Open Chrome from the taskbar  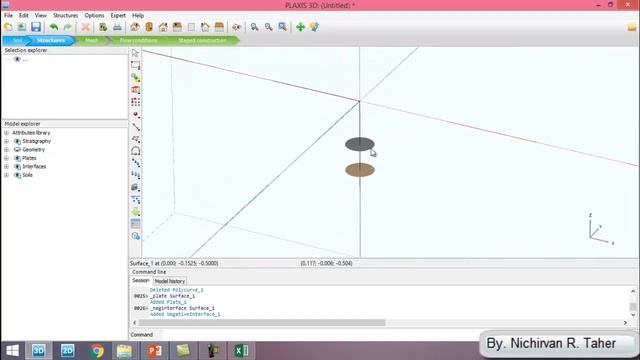coord(97,351)
